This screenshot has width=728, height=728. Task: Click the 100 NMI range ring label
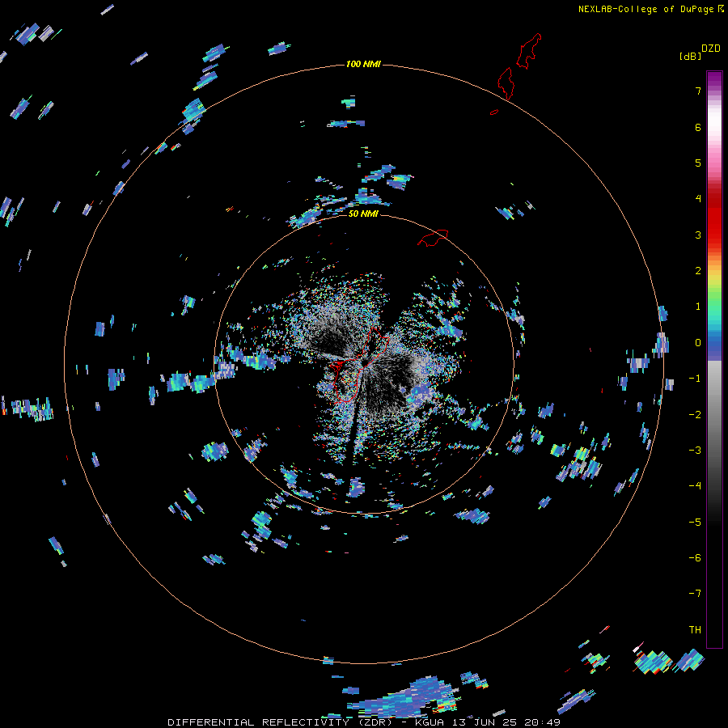coord(363,64)
